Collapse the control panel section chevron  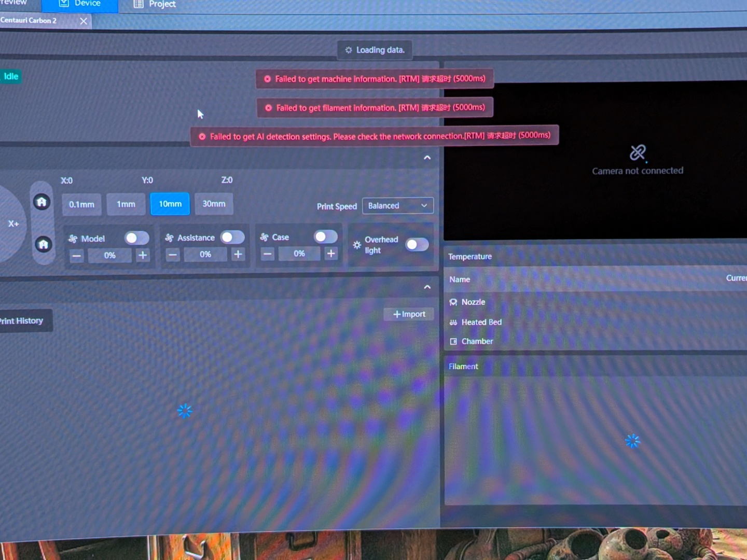point(427,157)
